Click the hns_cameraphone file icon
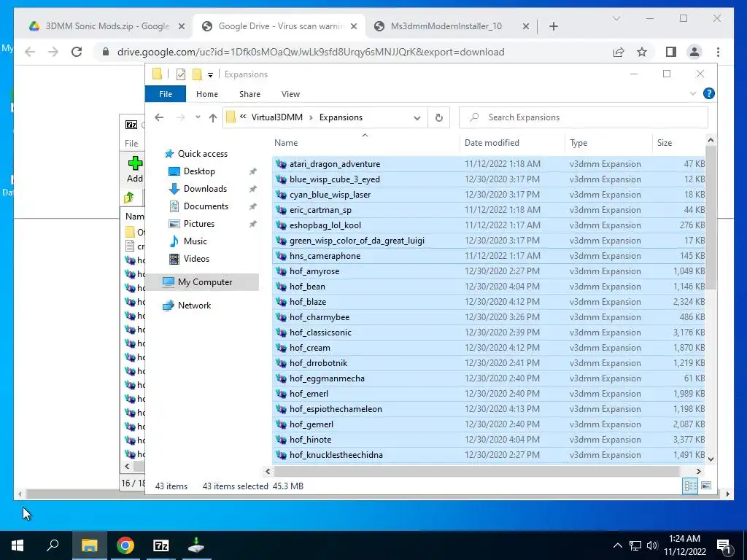This screenshot has width=747, height=560. coord(281,256)
